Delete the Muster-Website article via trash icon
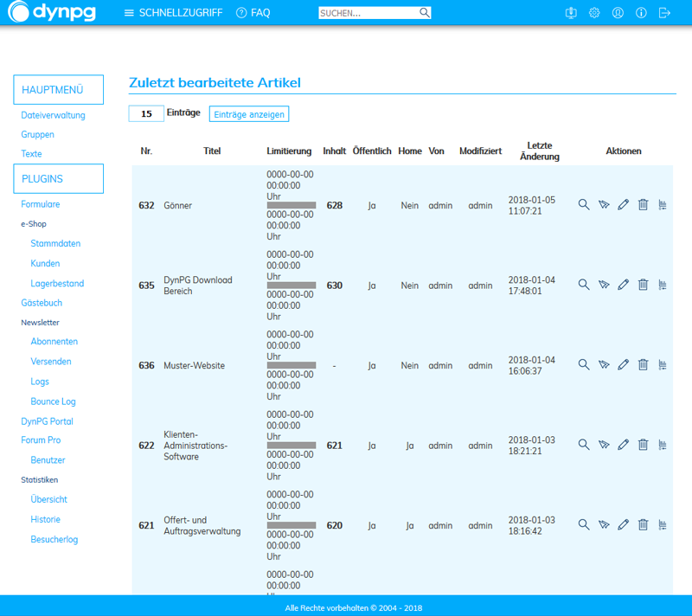This screenshot has height=616, width=692. tap(643, 365)
